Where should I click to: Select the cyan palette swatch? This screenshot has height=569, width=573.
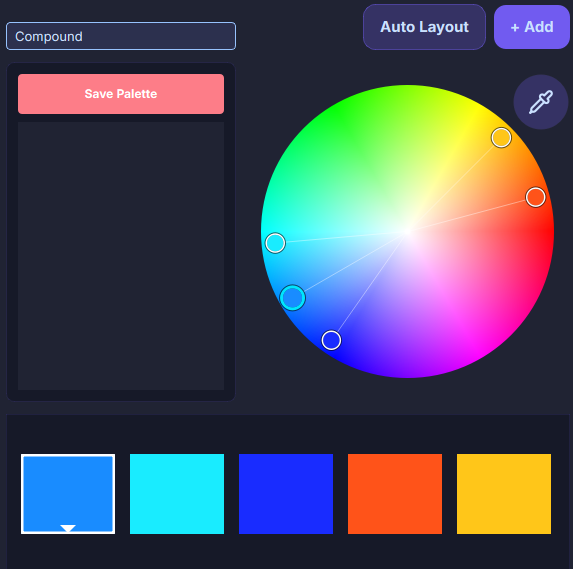click(177, 494)
